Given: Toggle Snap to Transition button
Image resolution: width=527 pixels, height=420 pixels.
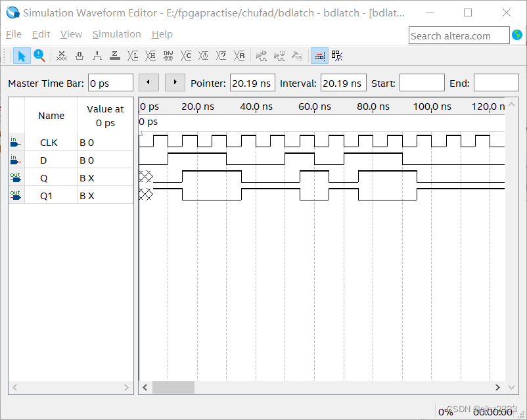Looking at the screenshot, I should pos(319,56).
